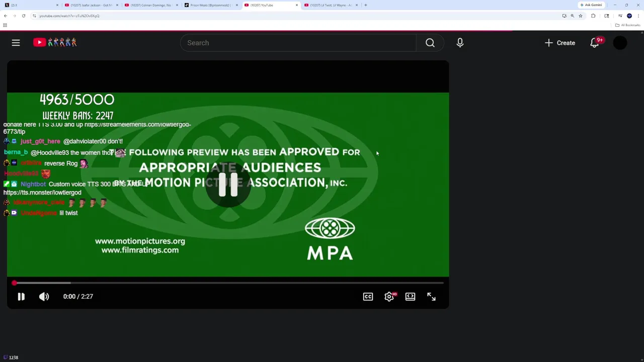Start voice search with microphone icon
644x362 pixels.
pyautogui.click(x=460, y=43)
